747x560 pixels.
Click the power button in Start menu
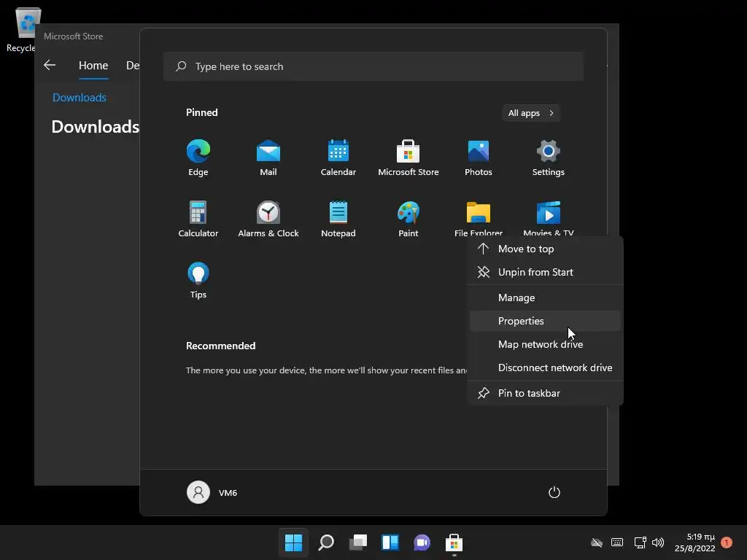pos(554,492)
